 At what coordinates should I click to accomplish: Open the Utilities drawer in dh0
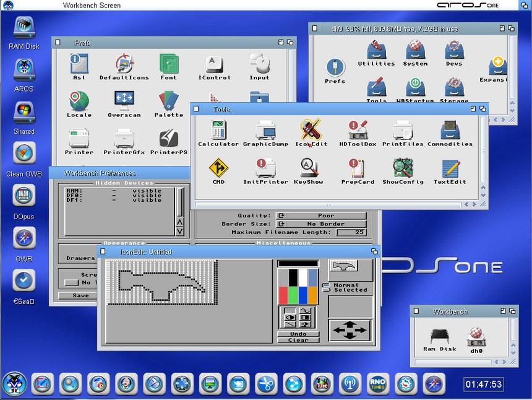coord(375,51)
